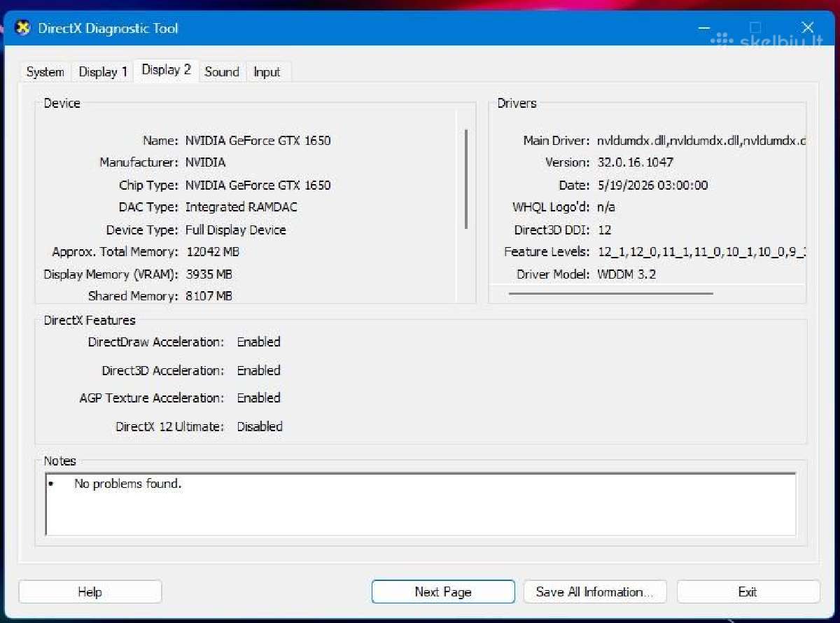840x623 pixels.
Task: Minimize the DirectX Diagnostic Tool window
Action: click(x=705, y=28)
